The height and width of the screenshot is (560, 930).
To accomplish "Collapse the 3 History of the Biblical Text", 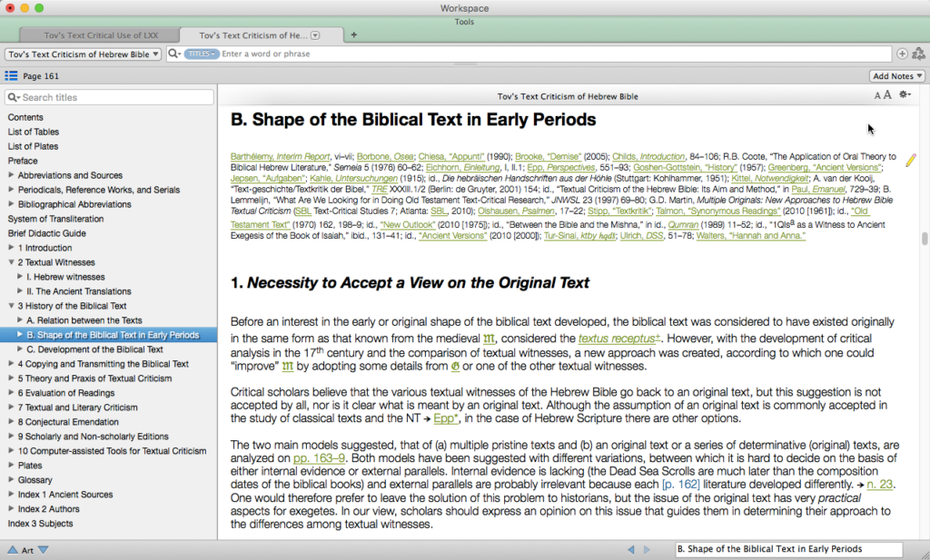I will 11,306.
